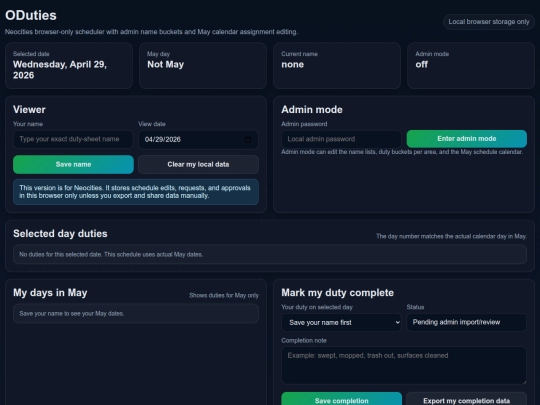Focus the Local admin password field
The width and height of the screenshot is (540, 405).
(x=341, y=139)
